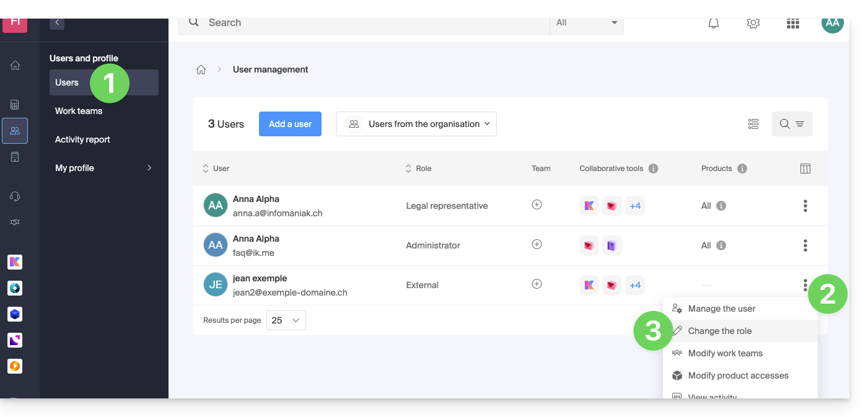Screen dimensions: 868x417
Task: Open three-dot menu for Anna Alpha legal representative
Action: 805,206
